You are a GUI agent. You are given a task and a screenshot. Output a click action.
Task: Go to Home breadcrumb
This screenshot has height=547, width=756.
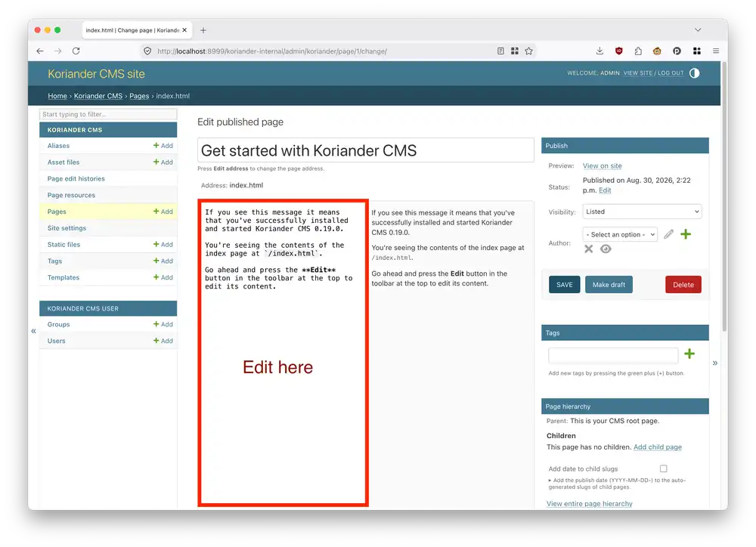point(57,96)
